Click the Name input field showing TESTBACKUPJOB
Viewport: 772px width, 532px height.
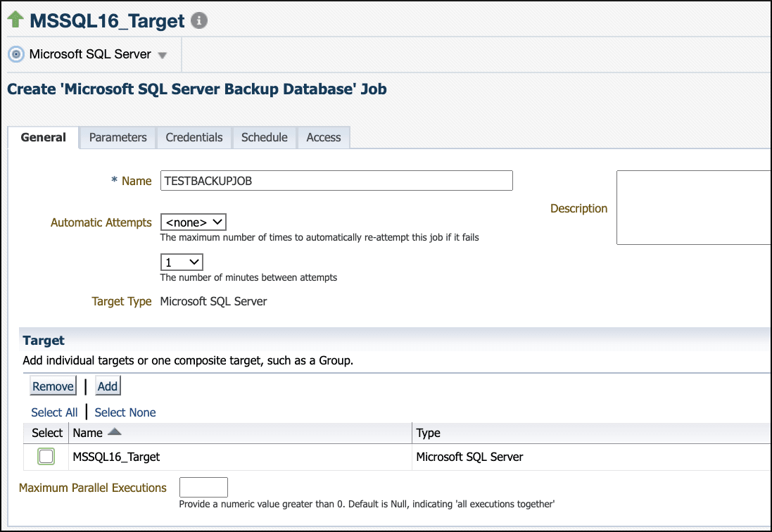[336, 180]
